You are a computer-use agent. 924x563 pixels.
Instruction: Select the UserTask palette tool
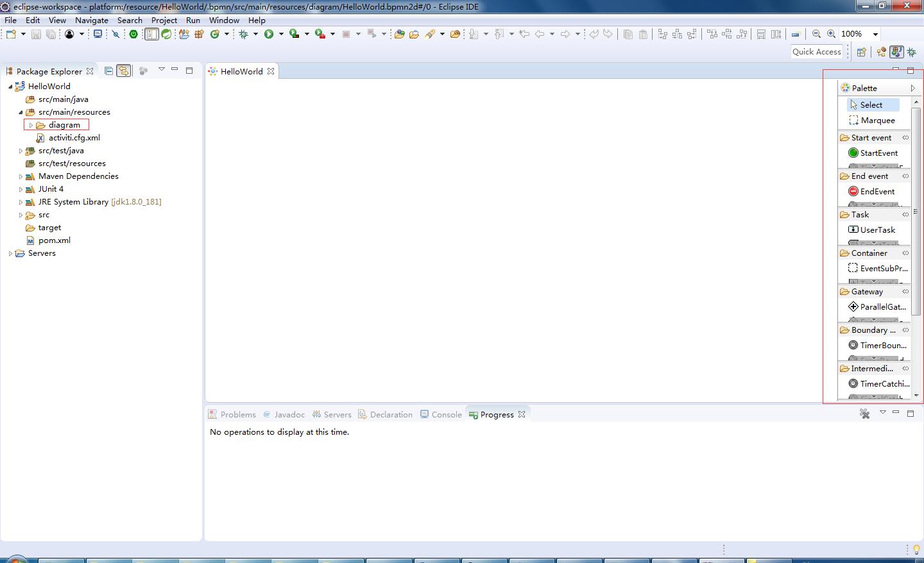pos(871,230)
